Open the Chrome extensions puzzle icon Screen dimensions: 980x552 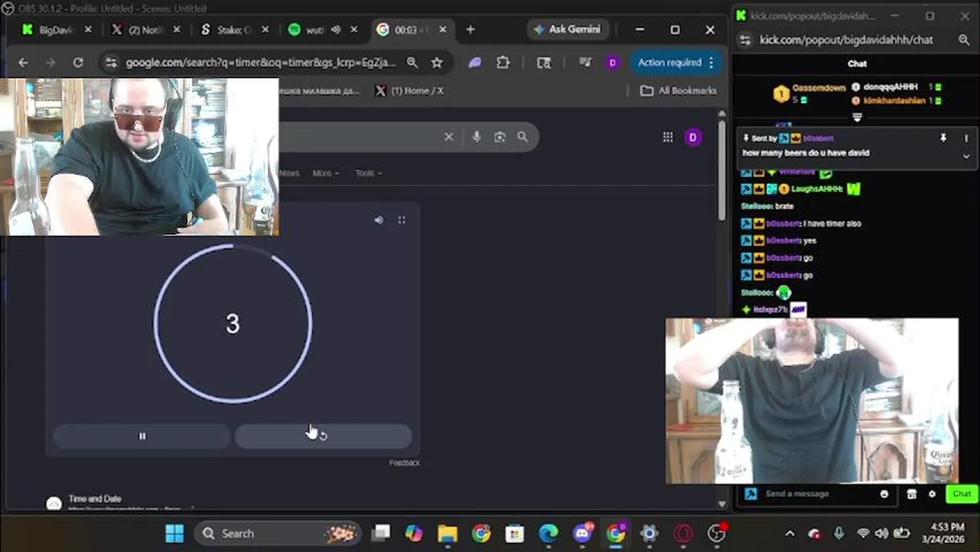click(x=503, y=63)
